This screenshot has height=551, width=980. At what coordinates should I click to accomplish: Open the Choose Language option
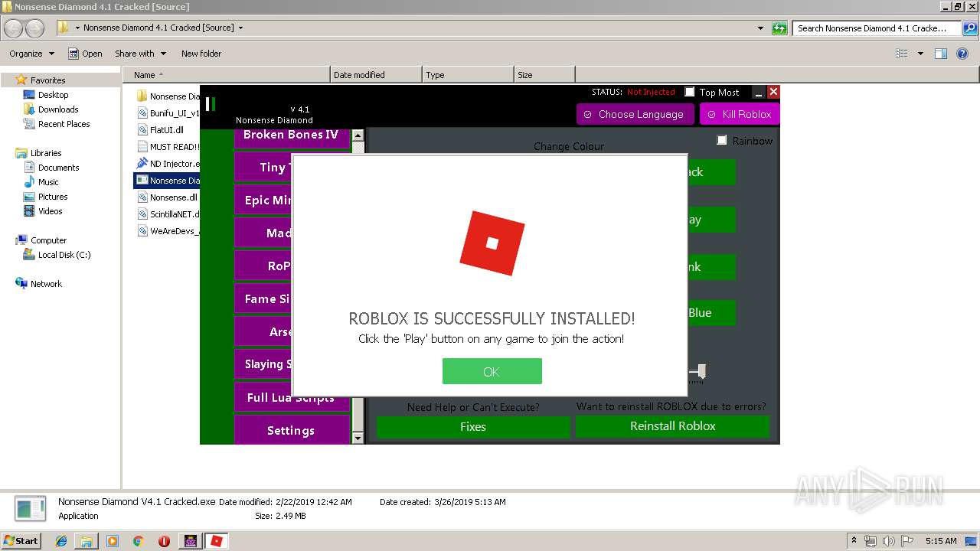[635, 114]
